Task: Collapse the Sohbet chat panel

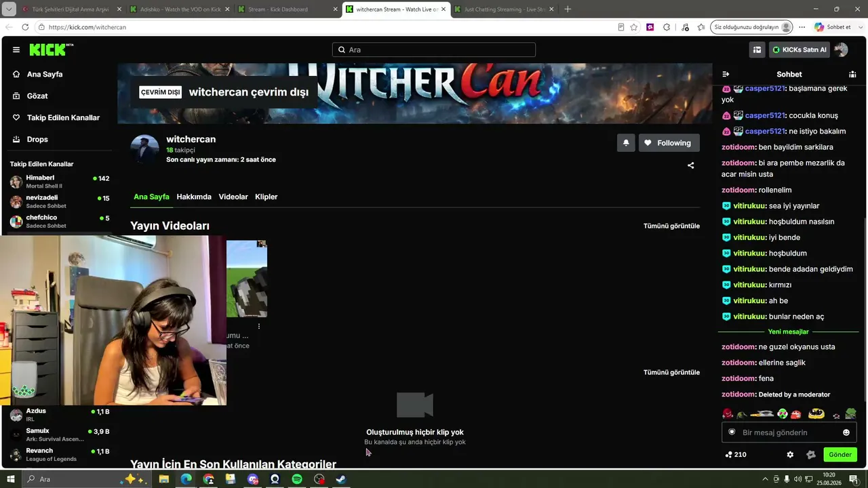Action: (x=726, y=74)
